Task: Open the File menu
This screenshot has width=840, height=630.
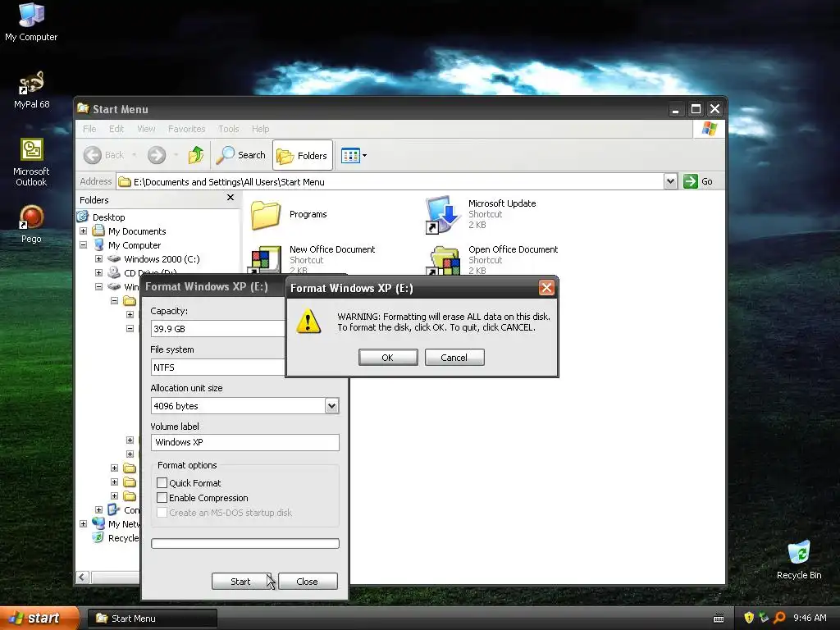Action: click(x=89, y=129)
